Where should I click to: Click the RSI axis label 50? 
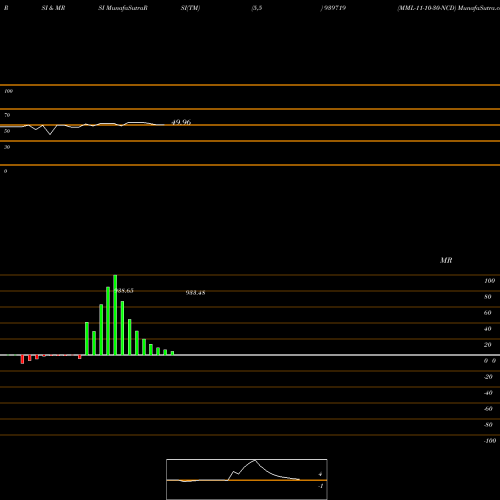pos(7,131)
